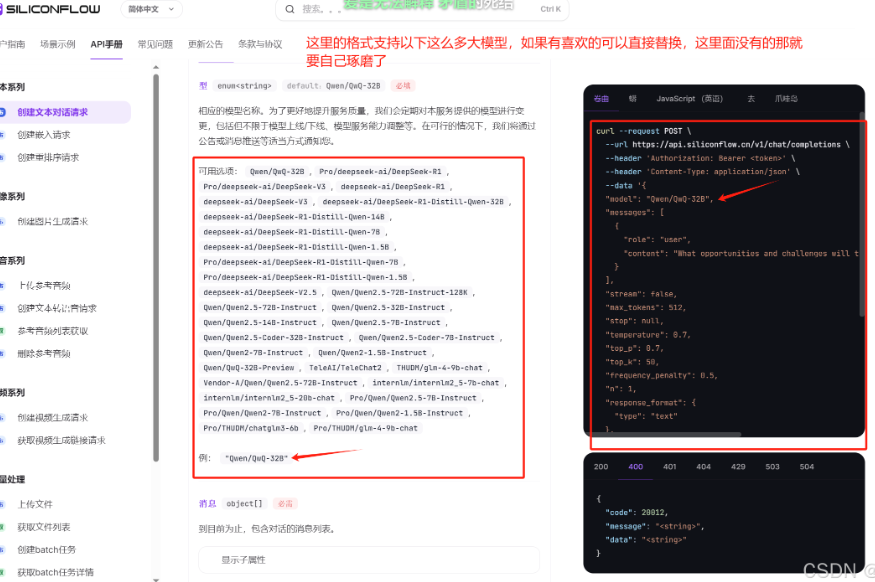The image size is (875, 582).
Task: Switch to the JavaScript code tab
Action: tap(689, 99)
